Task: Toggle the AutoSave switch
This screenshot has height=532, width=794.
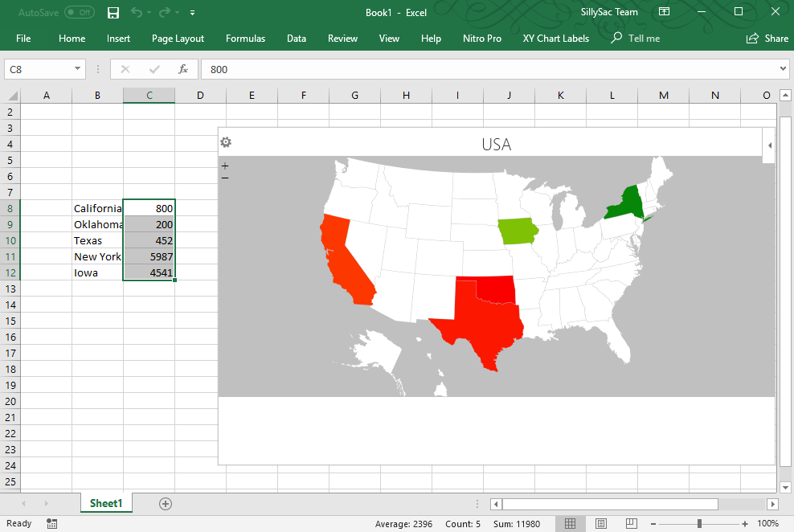Action: 80,13
